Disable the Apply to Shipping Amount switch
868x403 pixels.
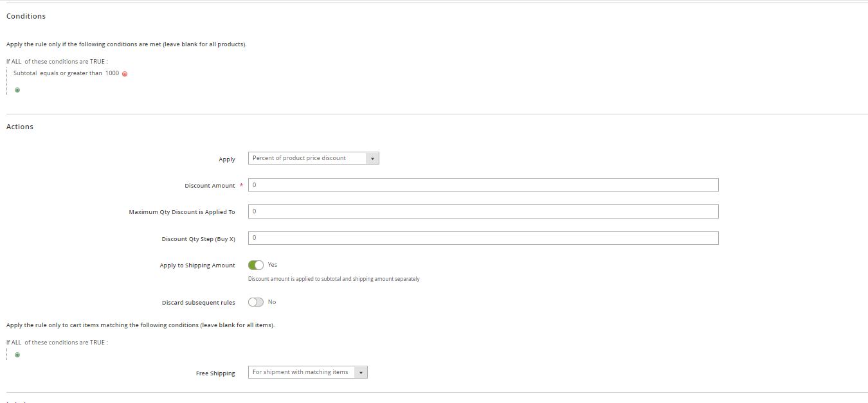point(257,265)
